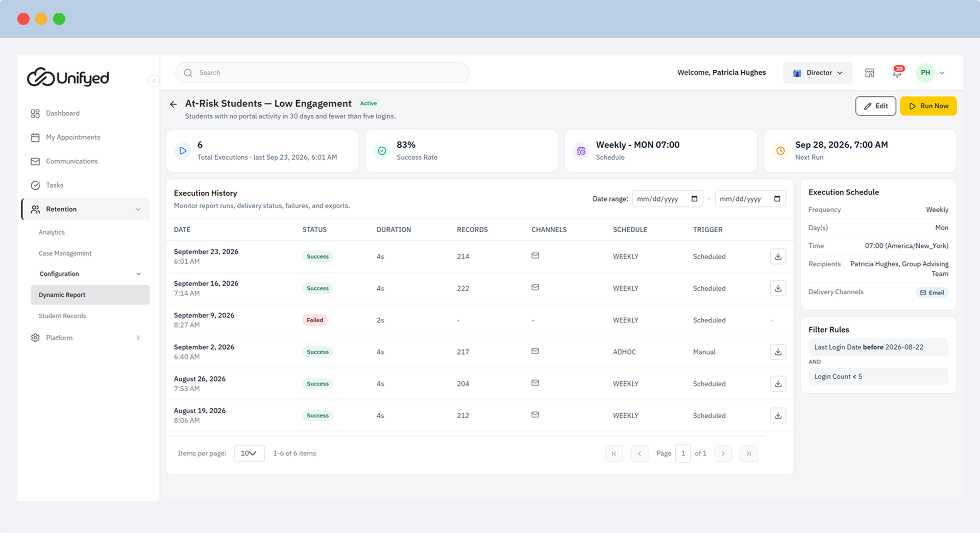Click the Run Now button

point(928,106)
